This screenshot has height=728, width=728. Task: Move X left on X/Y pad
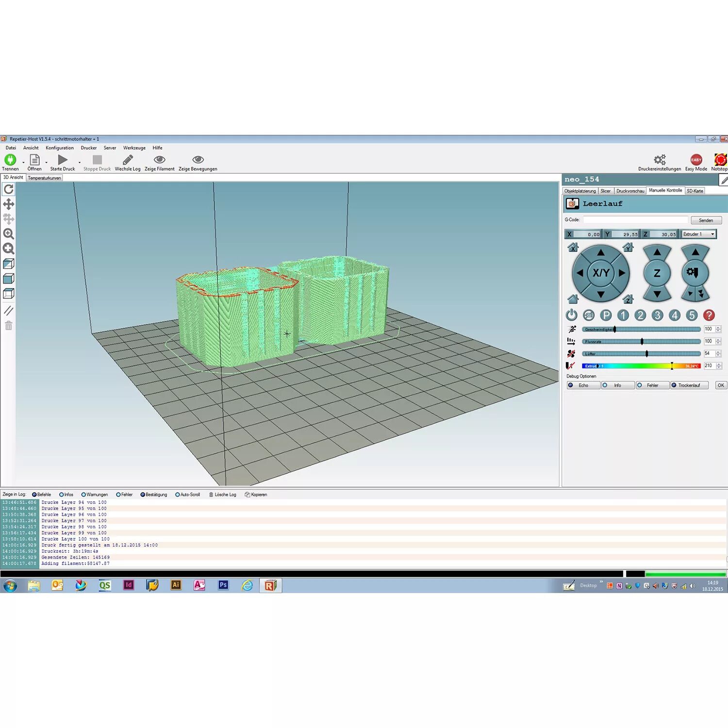point(579,273)
